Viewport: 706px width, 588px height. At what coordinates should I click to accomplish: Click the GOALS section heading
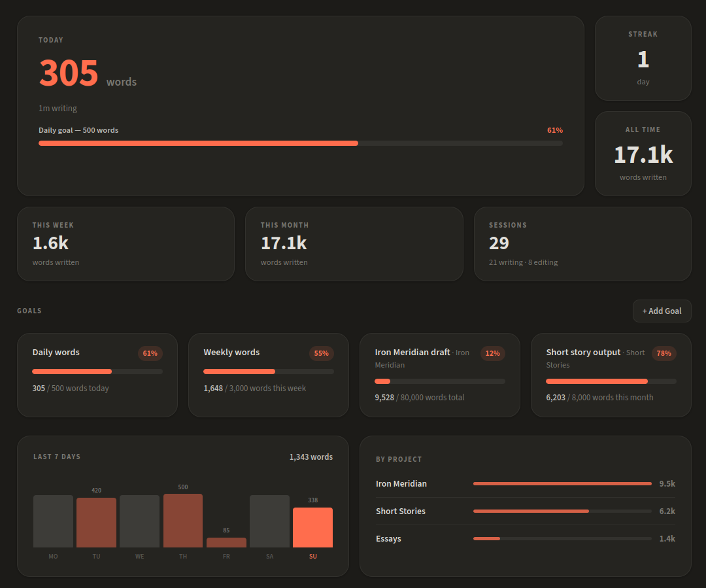coord(29,311)
